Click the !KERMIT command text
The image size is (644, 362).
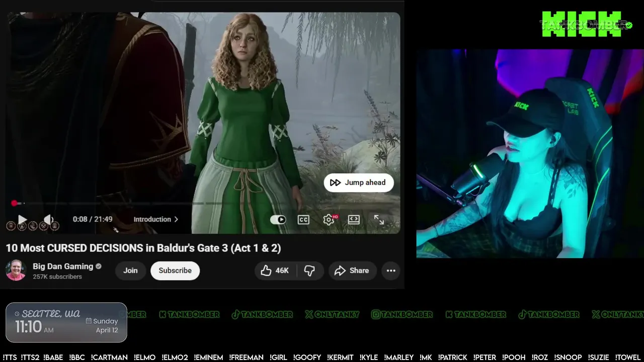coord(340,357)
